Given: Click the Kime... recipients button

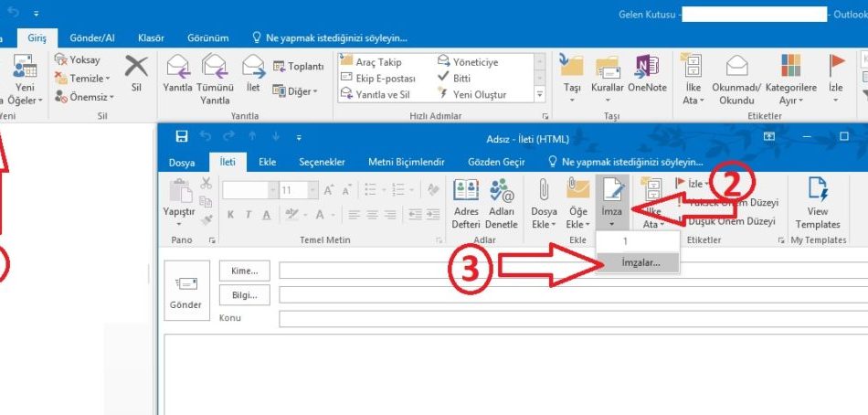Looking at the screenshot, I should [x=245, y=271].
